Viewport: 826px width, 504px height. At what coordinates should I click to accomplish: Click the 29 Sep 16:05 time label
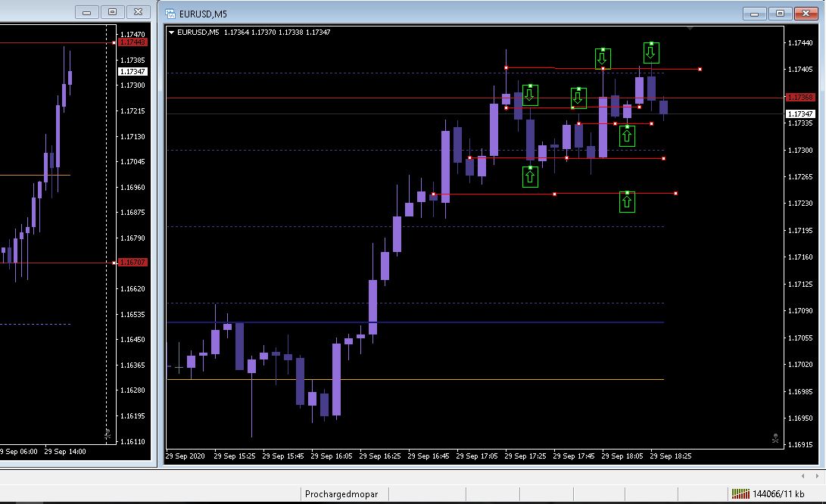tap(332, 456)
